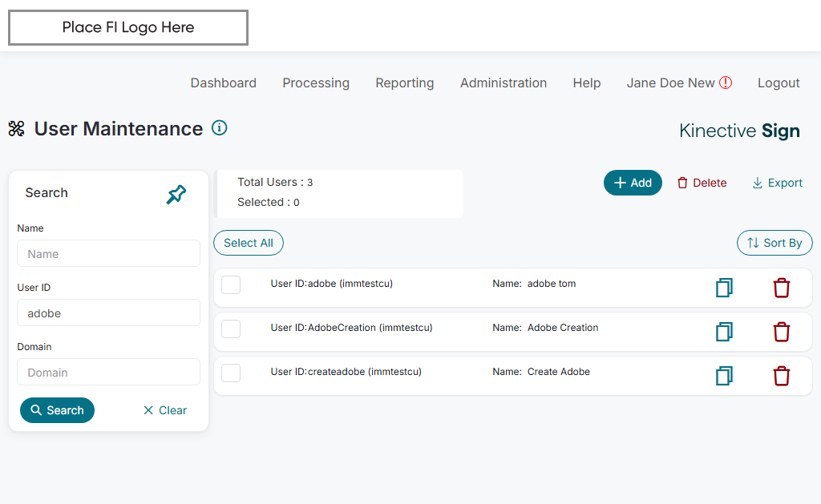
Task: Go to the Reporting menu
Action: coord(405,83)
